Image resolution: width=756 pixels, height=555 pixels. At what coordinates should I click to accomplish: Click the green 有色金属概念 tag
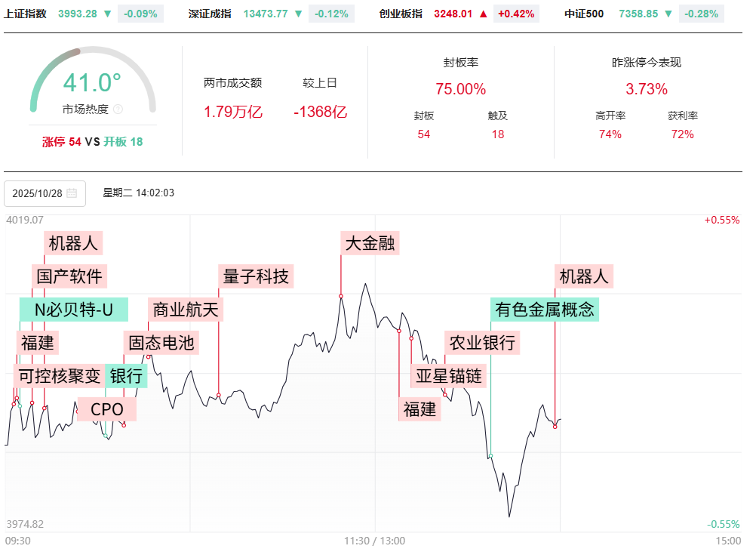click(545, 309)
